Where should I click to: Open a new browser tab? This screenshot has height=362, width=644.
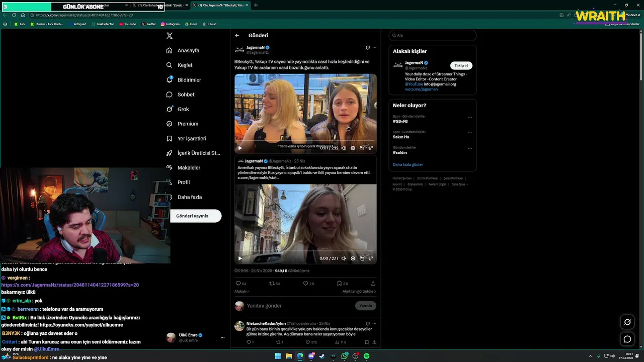click(x=256, y=5)
